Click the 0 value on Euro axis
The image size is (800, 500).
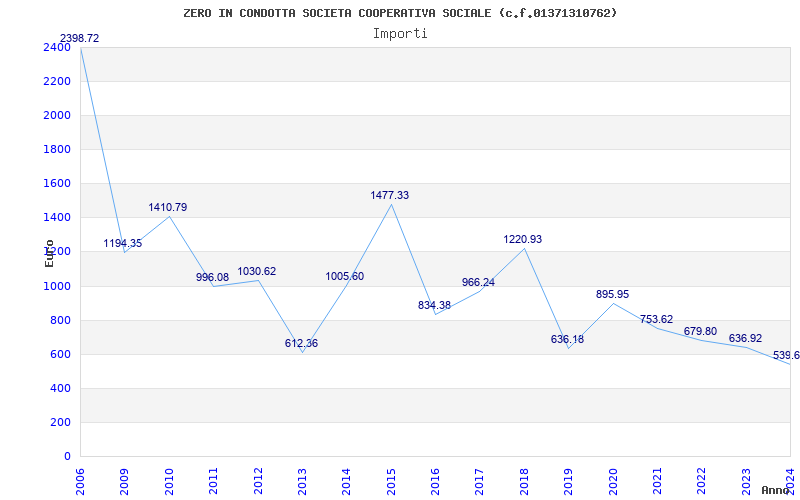point(67,457)
